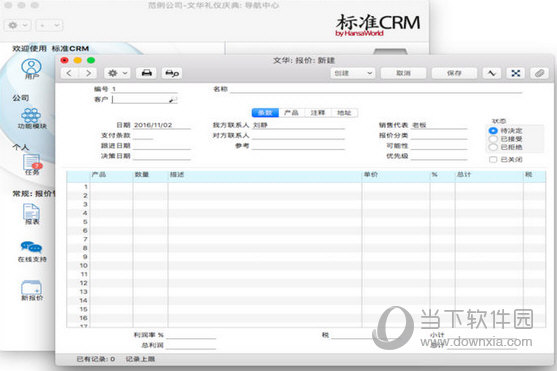
Task: Click the 取消 button
Action: (403, 73)
